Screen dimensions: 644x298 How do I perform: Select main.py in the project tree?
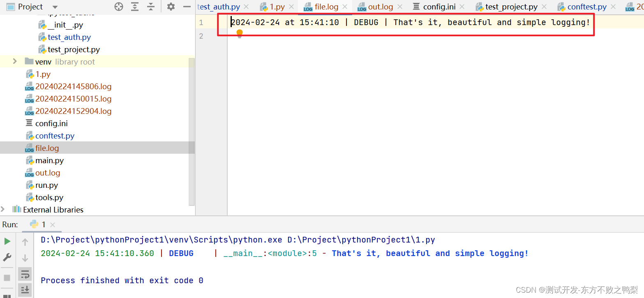pos(45,160)
